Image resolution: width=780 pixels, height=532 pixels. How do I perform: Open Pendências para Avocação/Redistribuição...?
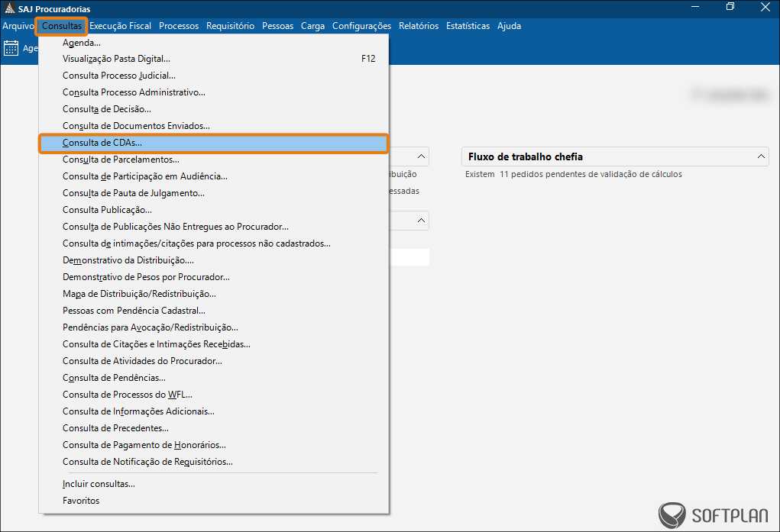coord(214,327)
